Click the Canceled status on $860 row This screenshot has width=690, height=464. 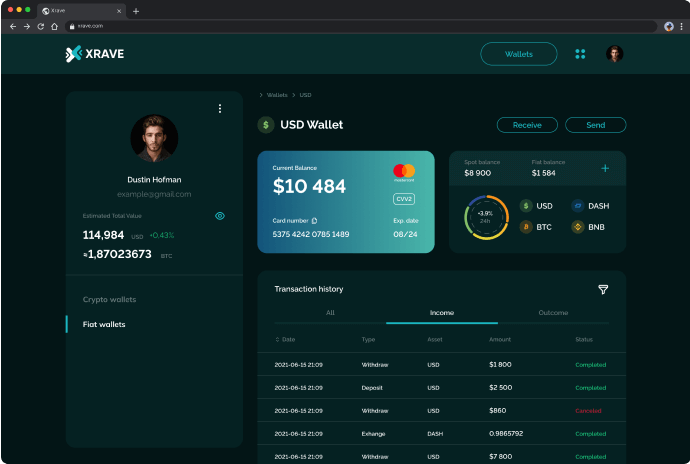(588, 411)
